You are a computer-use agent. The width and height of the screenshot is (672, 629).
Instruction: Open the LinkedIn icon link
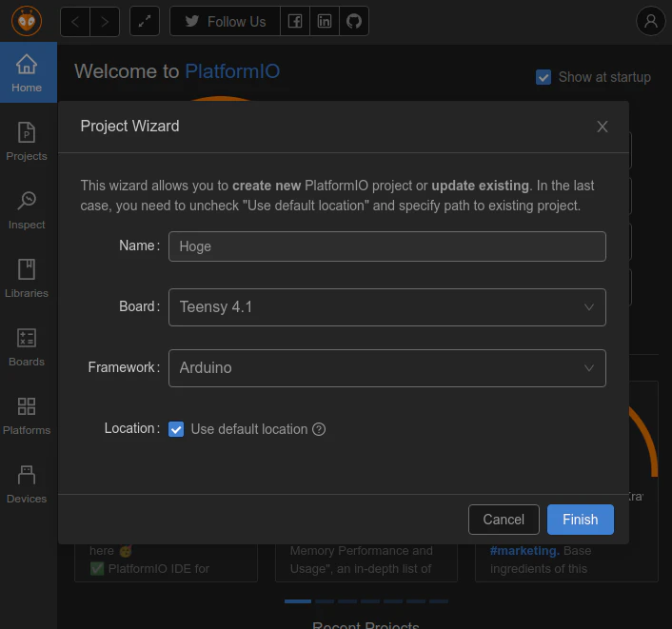325,21
